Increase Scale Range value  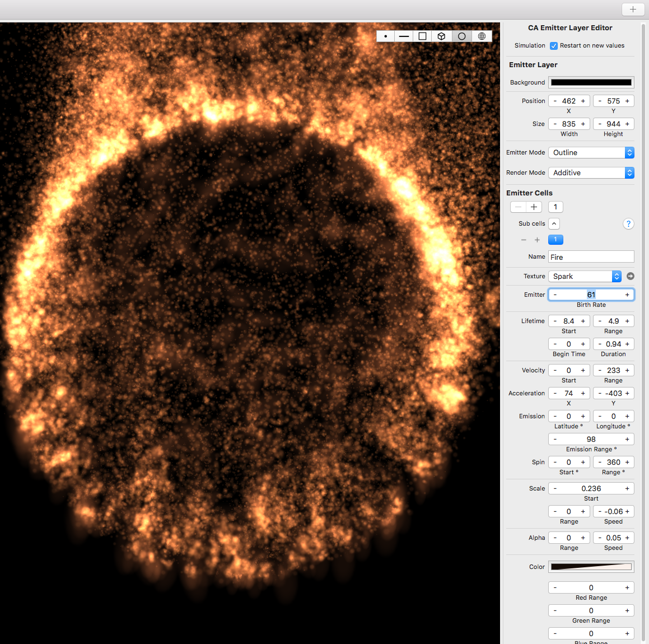coord(583,511)
